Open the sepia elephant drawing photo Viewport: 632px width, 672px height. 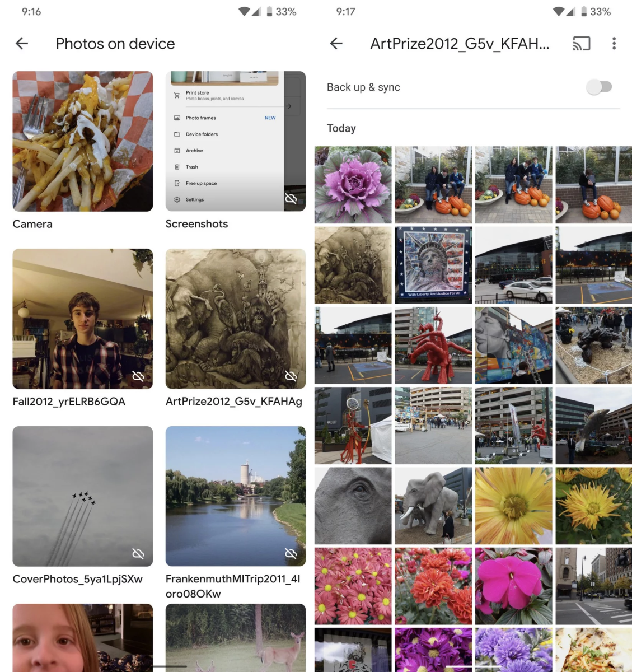point(353,265)
